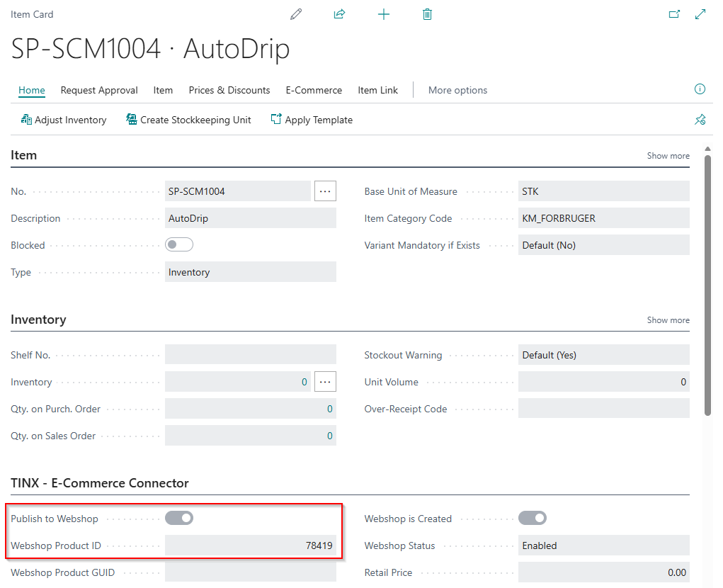
Task: Click the Apply Template icon
Action: [275, 119]
